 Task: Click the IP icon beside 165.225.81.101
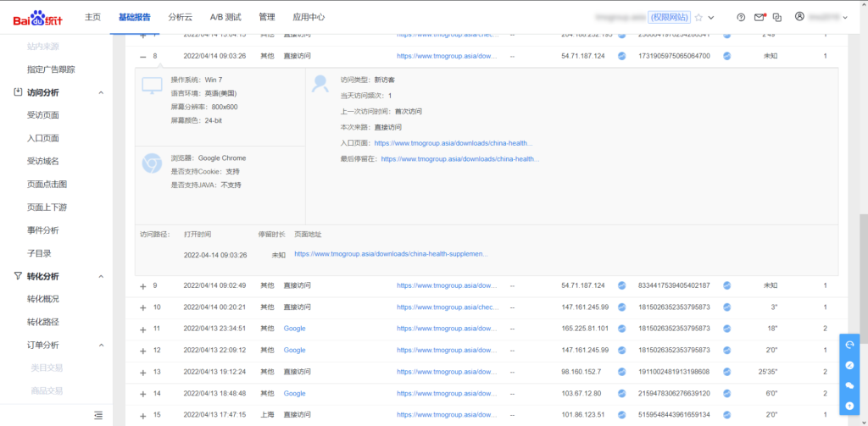(621, 329)
